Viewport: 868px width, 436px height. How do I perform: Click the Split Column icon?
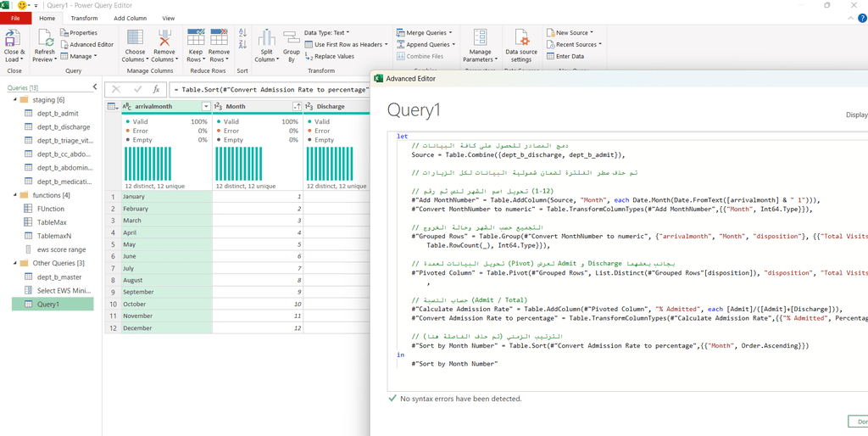tap(267, 38)
